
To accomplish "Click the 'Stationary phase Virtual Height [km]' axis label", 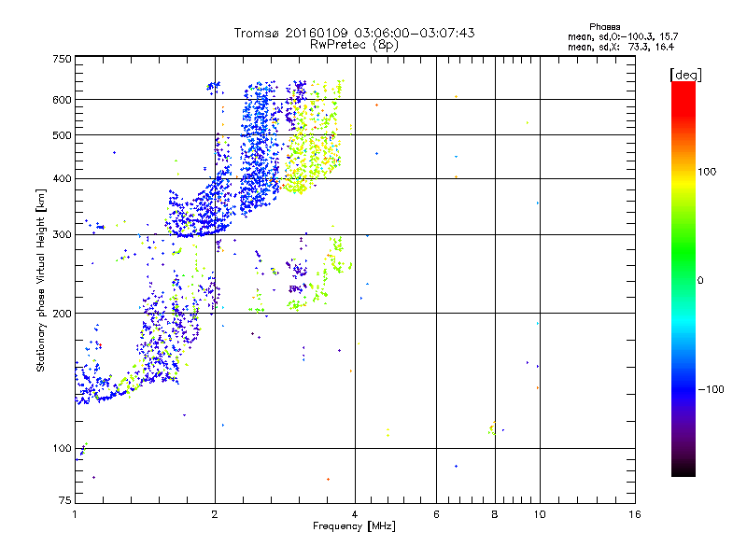I will (40, 280).
